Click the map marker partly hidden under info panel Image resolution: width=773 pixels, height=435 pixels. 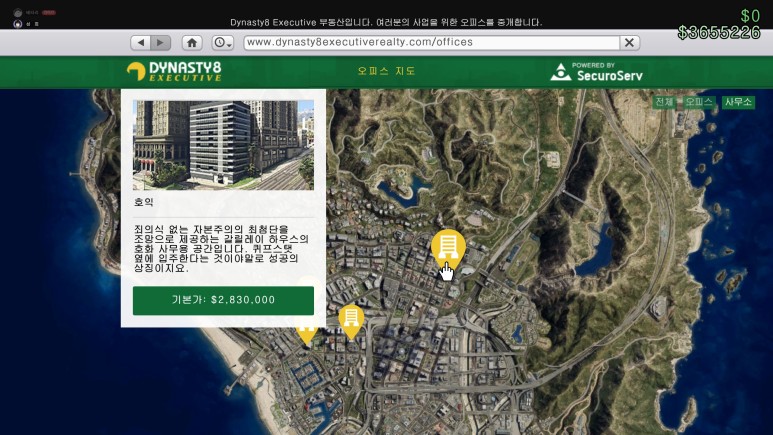(307, 335)
